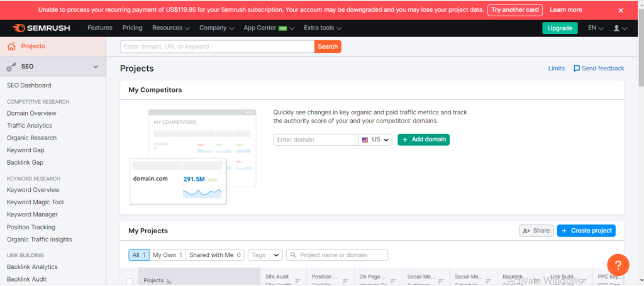Image resolution: width=644 pixels, height=286 pixels.
Task: Open SEO Dashboard in sidebar
Action: click(x=29, y=85)
